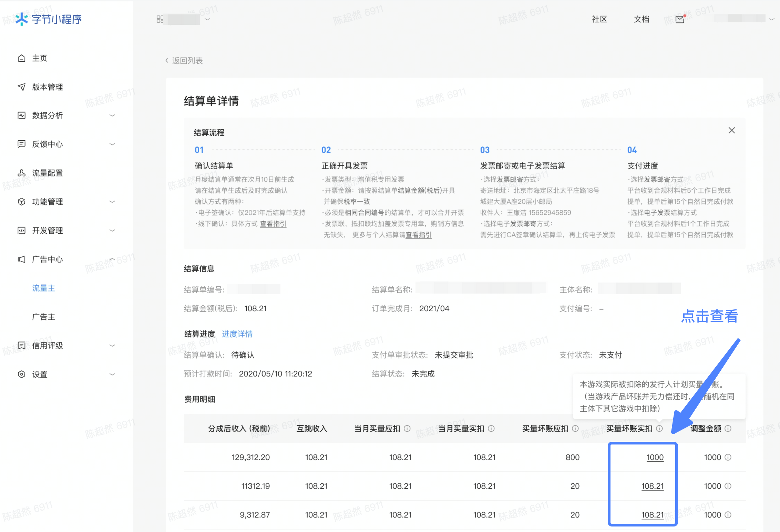The width and height of the screenshot is (780, 532).
Task: Click the 2021/04 订单完成月 value
Action: (434, 308)
